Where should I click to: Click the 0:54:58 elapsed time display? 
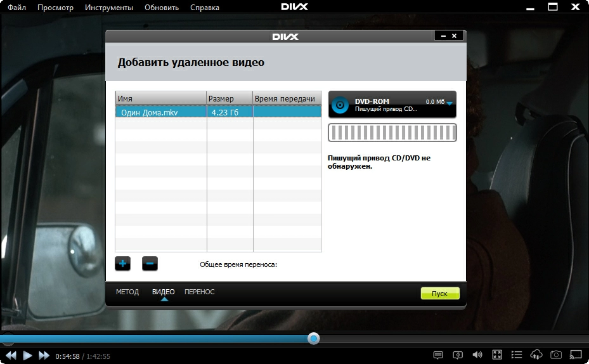point(67,356)
